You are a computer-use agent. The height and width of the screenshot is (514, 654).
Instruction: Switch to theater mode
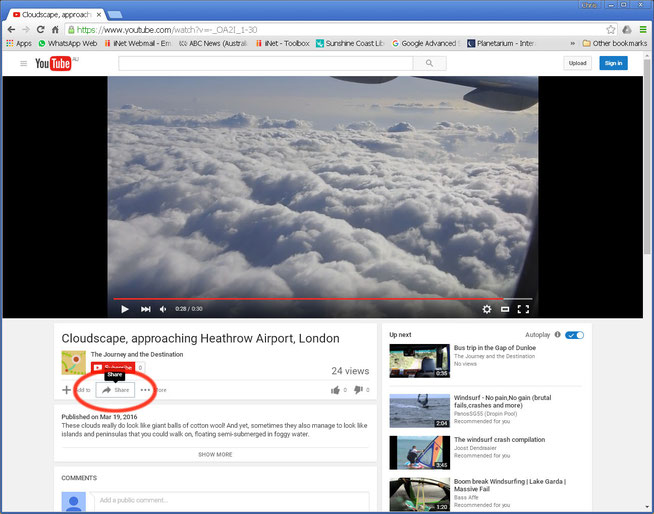pos(505,309)
